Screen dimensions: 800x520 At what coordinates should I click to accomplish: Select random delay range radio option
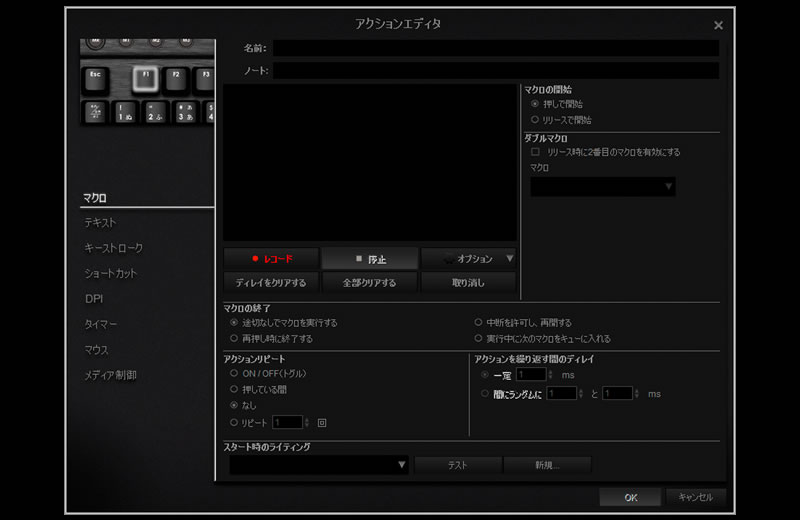[x=485, y=393]
